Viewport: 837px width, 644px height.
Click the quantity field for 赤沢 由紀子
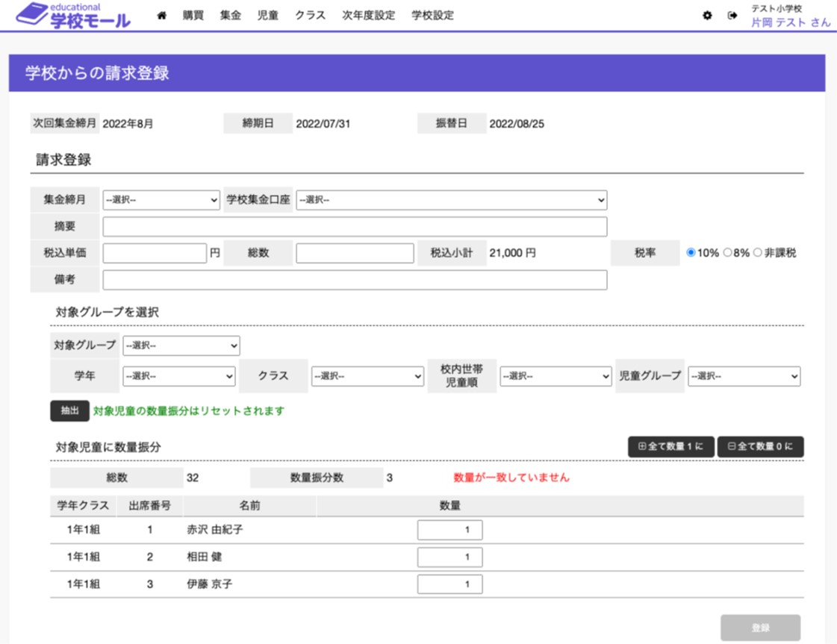click(x=449, y=531)
